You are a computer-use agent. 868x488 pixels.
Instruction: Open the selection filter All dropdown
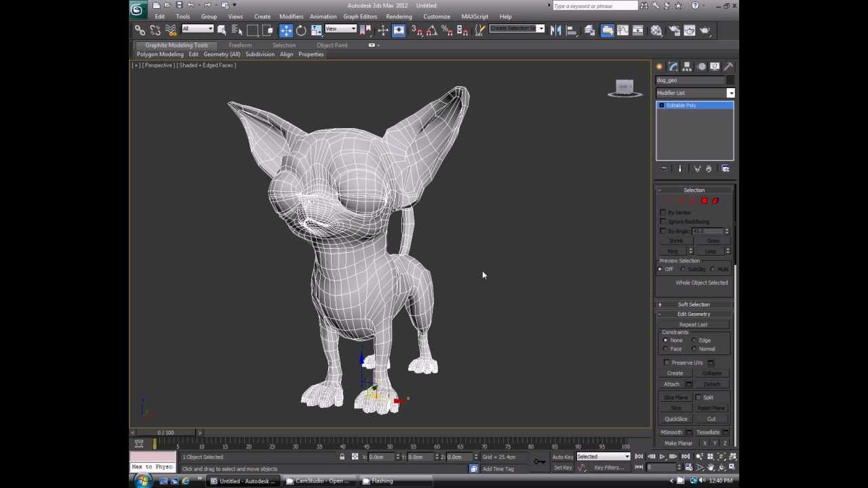tap(197, 28)
